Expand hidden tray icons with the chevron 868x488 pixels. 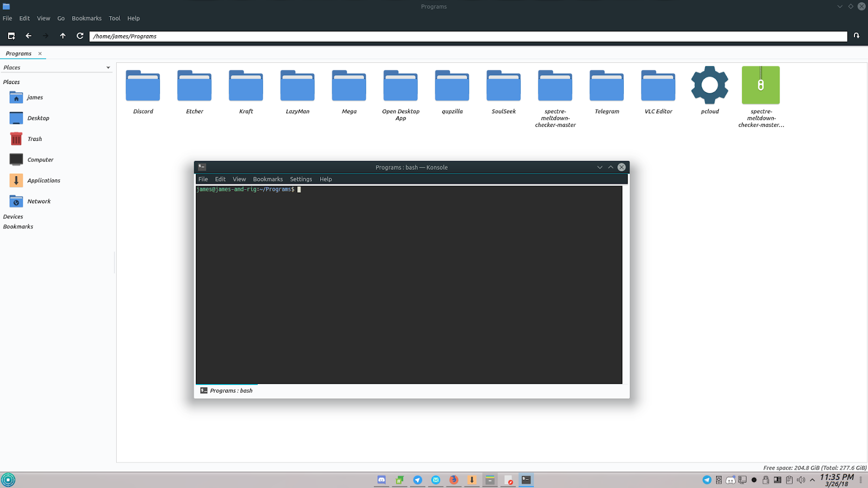812,480
